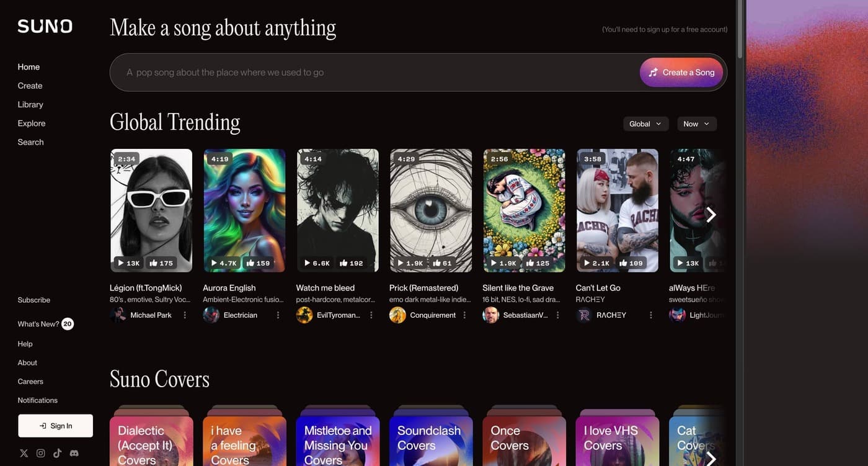Click Conquirement's avatar
Image resolution: width=868 pixels, height=466 pixels.
[x=397, y=315]
